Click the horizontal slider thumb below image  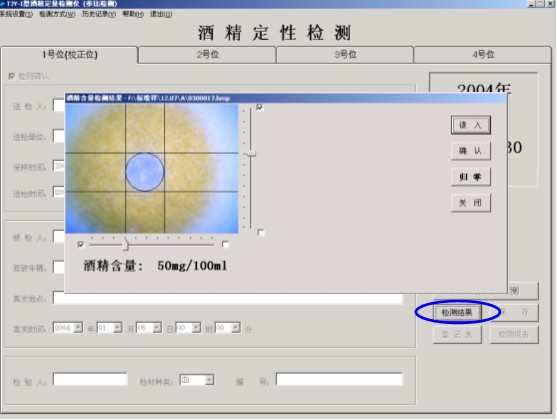125,244
